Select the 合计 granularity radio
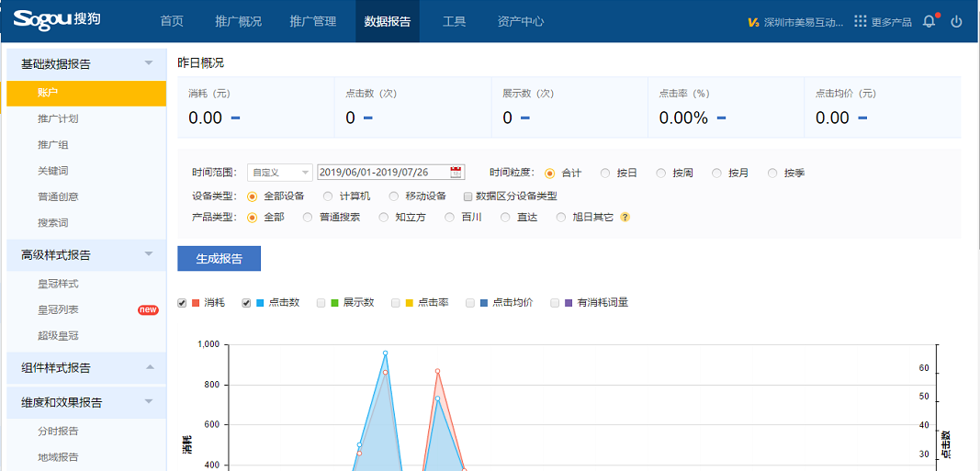980x471 pixels. (550, 173)
